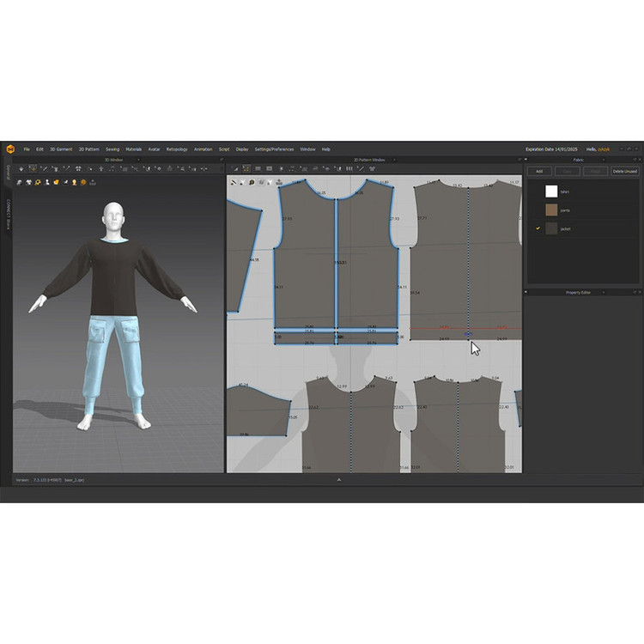
Task: Click the Delete Unused button
Action: click(x=624, y=171)
